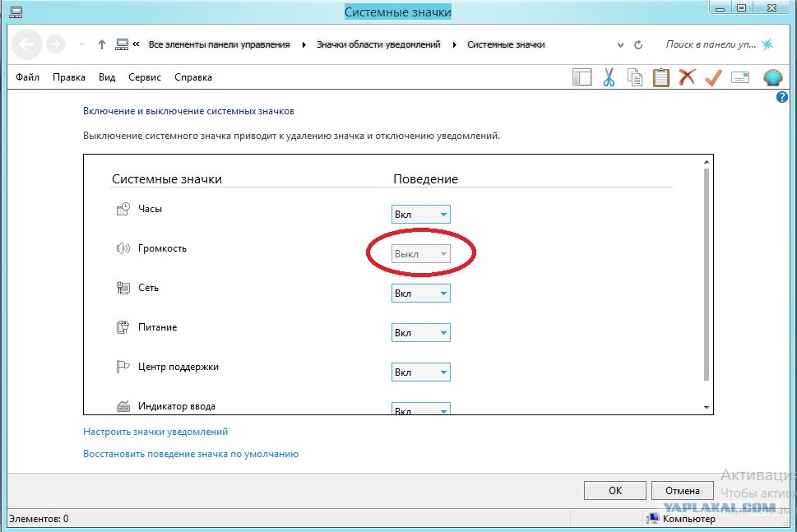
Task: Expand the Питание behavior dropdown
Action: [x=420, y=333]
